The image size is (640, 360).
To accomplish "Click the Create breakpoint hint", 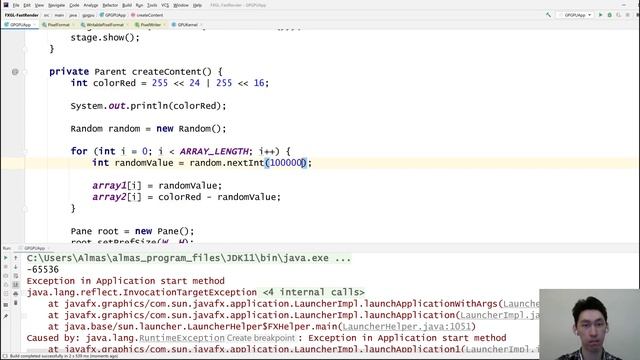I will coord(260,338).
